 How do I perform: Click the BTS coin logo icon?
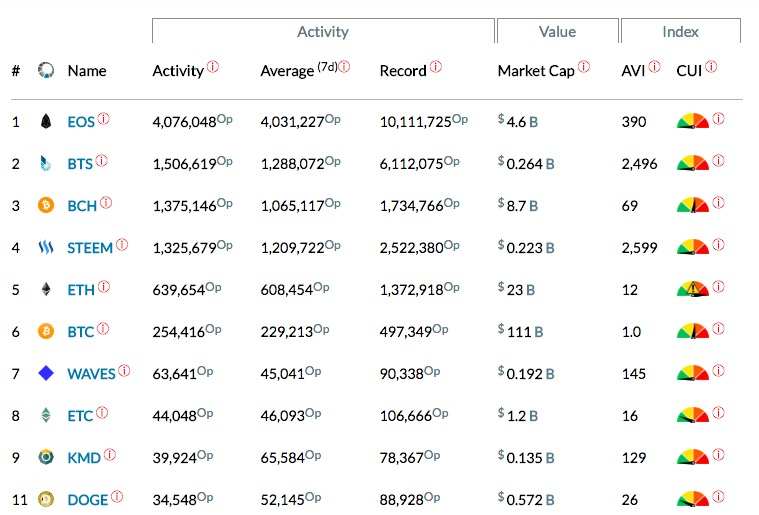46,164
